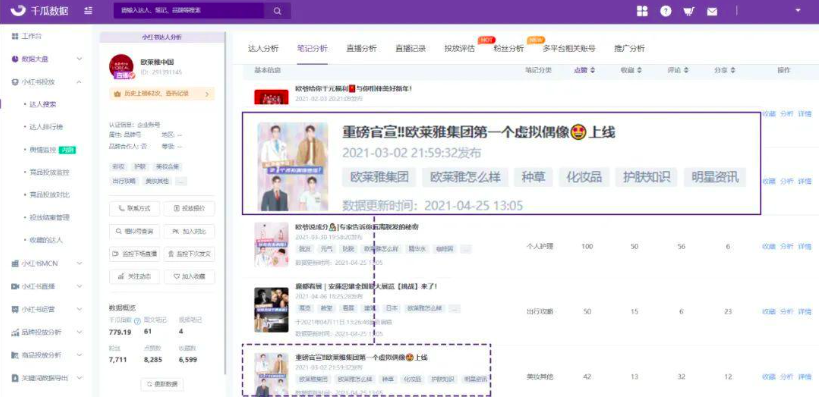Open the apps grid icon in header

(642, 11)
